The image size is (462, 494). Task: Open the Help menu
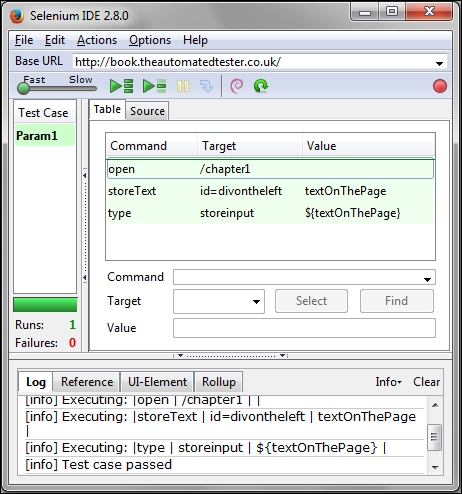[195, 40]
